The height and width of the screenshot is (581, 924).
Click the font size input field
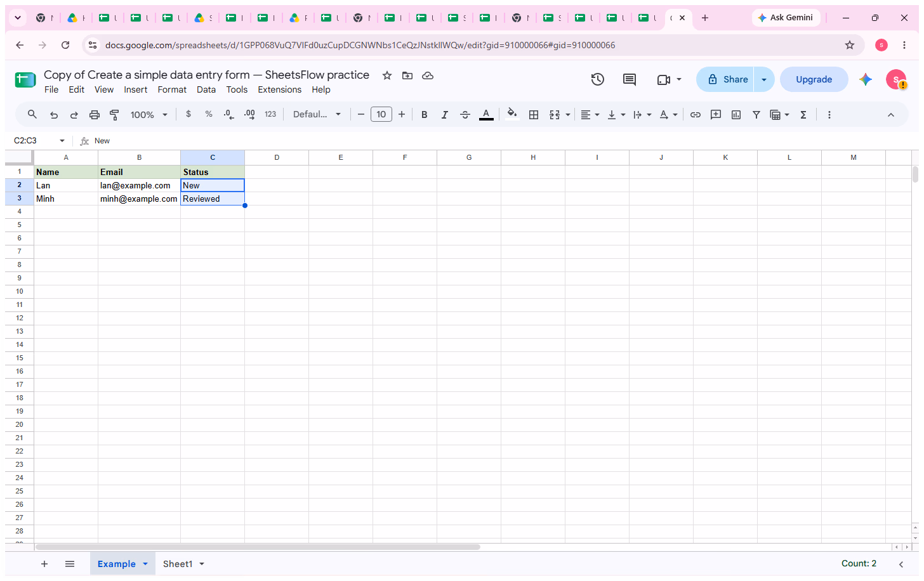pyautogui.click(x=381, y=114)
